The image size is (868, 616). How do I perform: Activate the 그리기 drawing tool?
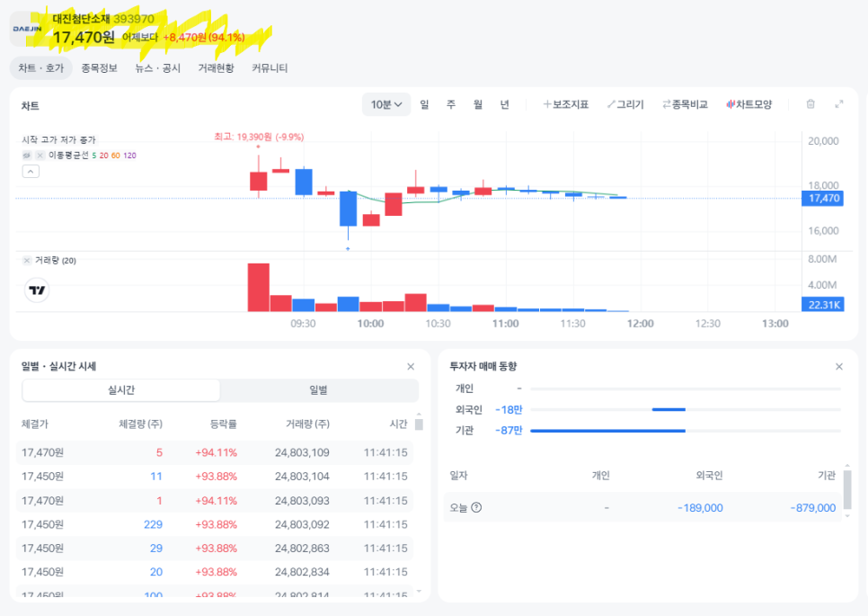pyautogui.click(x=625, y=104)
